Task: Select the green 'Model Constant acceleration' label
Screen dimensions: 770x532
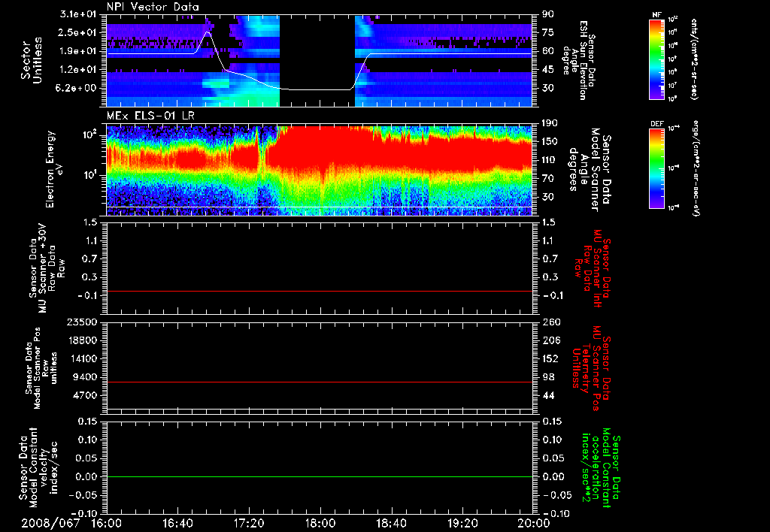Action: [602, 469]
